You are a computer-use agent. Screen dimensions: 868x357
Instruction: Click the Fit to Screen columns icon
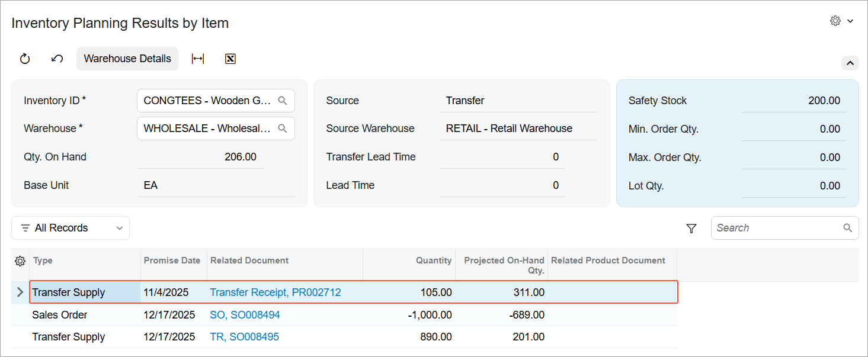tap(198, 59)
